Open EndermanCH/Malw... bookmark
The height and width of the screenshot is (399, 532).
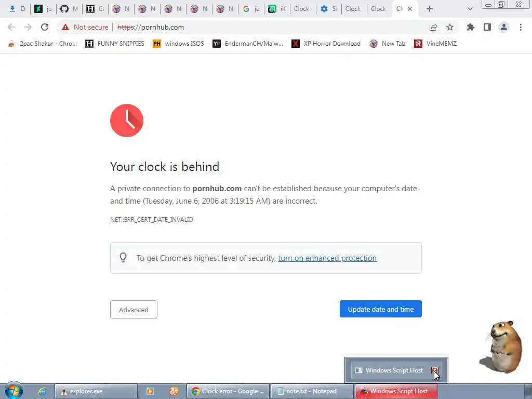coord(248,44)
